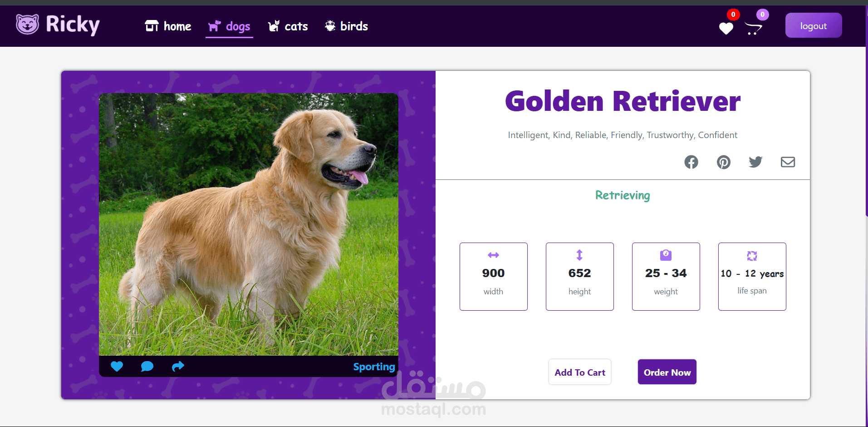Image resolution: width=868 pixels, height=427 pixels.
Task: Like the dog photo with blue heart
Action: tap(117, 366)
